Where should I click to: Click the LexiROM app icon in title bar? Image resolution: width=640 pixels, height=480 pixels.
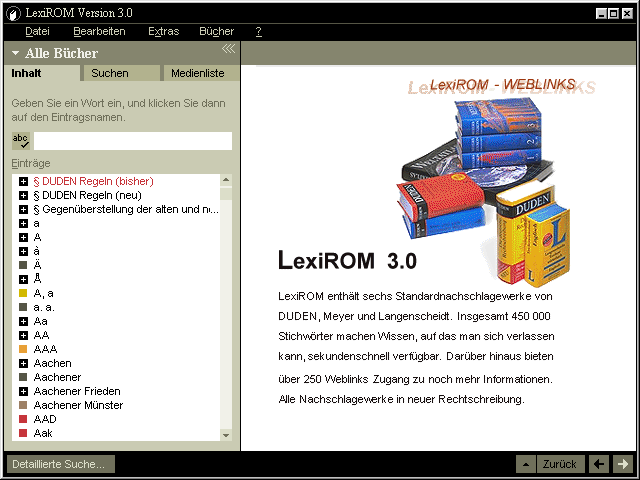[x=13, y=13]
